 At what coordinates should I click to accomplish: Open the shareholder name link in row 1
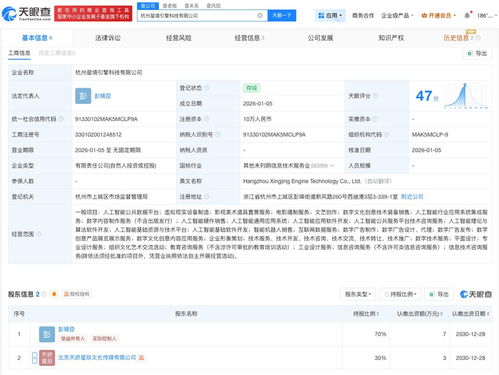[66, 329]
